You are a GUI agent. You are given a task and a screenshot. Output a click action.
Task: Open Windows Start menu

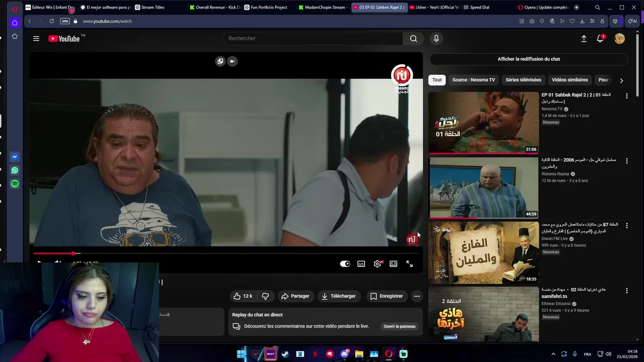point(241,354)
